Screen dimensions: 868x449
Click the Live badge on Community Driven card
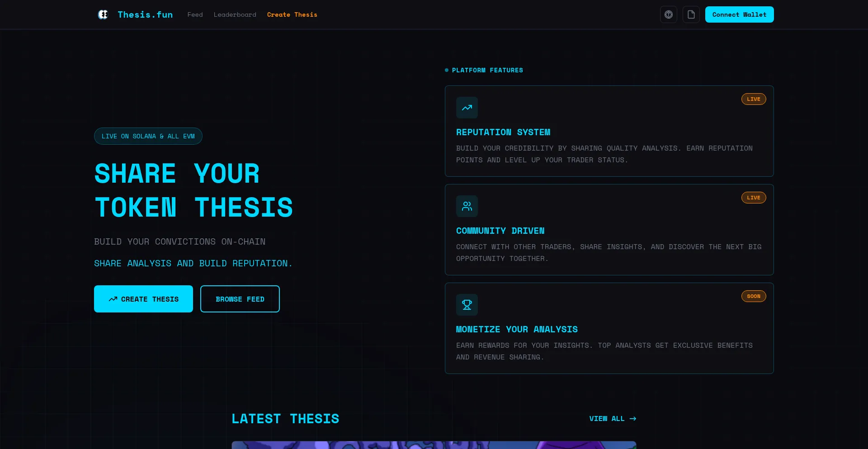click(753, 198)
